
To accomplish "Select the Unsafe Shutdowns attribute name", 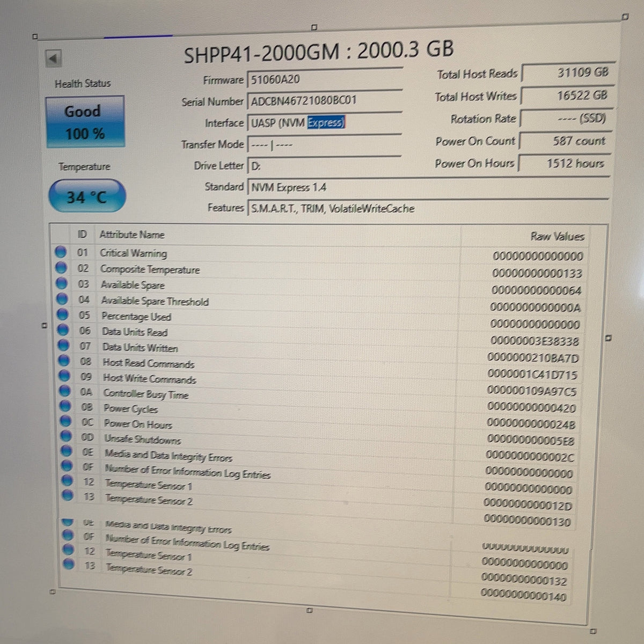I will (143, 439).
